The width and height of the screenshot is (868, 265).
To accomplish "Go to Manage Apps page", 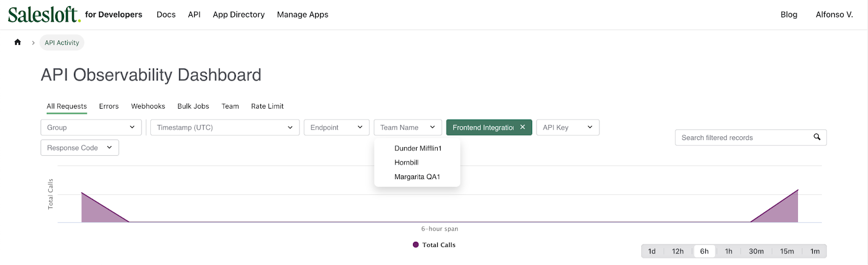I will (x=302, y=15).
